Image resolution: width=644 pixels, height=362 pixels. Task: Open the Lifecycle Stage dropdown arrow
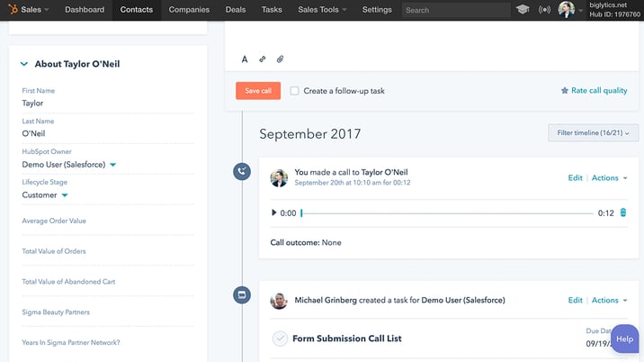click(x=65, y=195)
